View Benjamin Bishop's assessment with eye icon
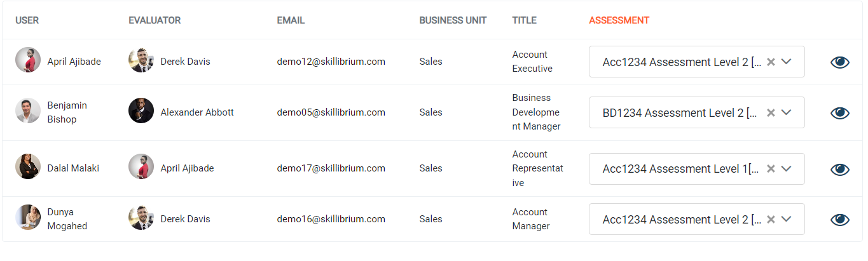Screen dimensions: 868x261 pyautogui.click(x=840, y=112)
